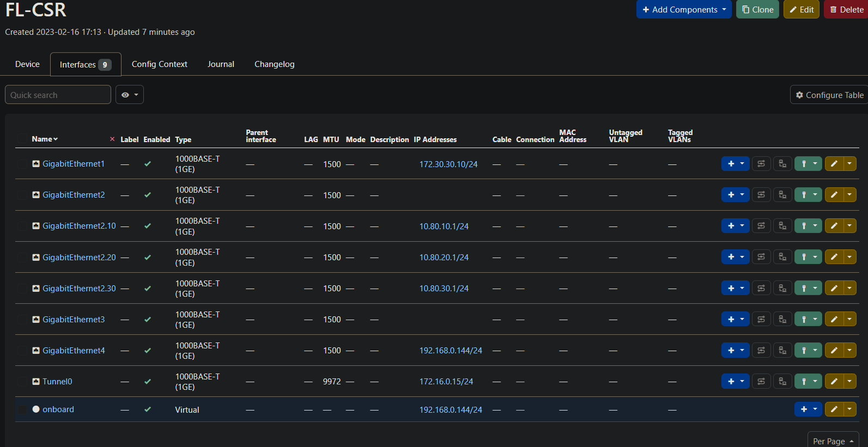The image size is (868, 447).
Task: Click the pencil edit icon for Tunnel0
Action: pos(834,381)
